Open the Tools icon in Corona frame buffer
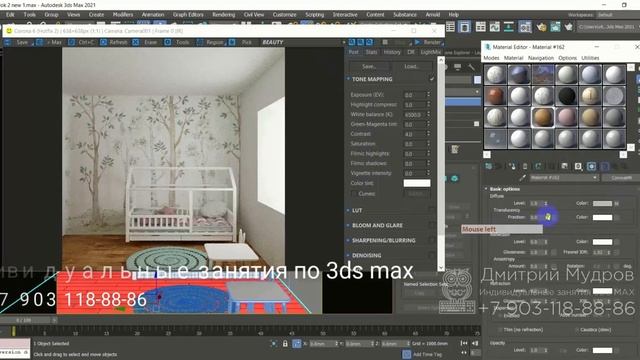The image size is (640, 360). click(168, 42)
